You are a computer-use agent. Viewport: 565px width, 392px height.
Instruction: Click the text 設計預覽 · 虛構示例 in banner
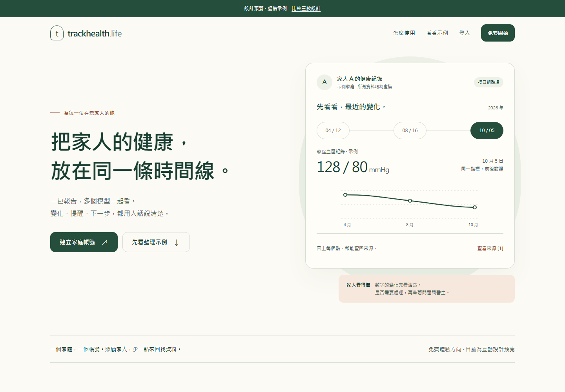pyautogui.click(x=266, y=9)
